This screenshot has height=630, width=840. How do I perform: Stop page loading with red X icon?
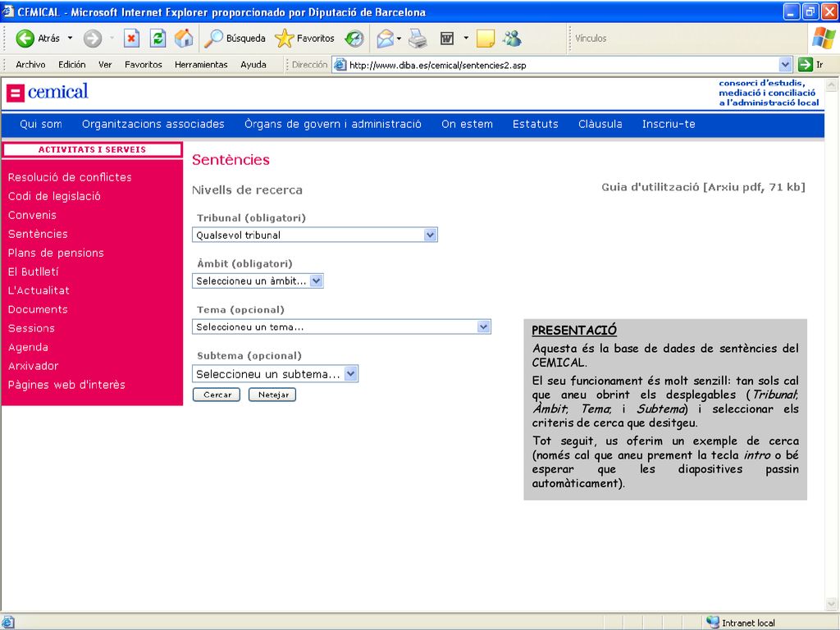coord(131,38)
